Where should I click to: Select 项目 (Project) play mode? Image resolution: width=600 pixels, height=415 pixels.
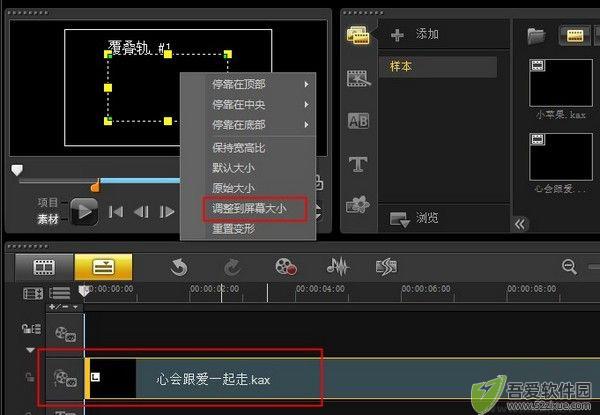coord(47,203)
